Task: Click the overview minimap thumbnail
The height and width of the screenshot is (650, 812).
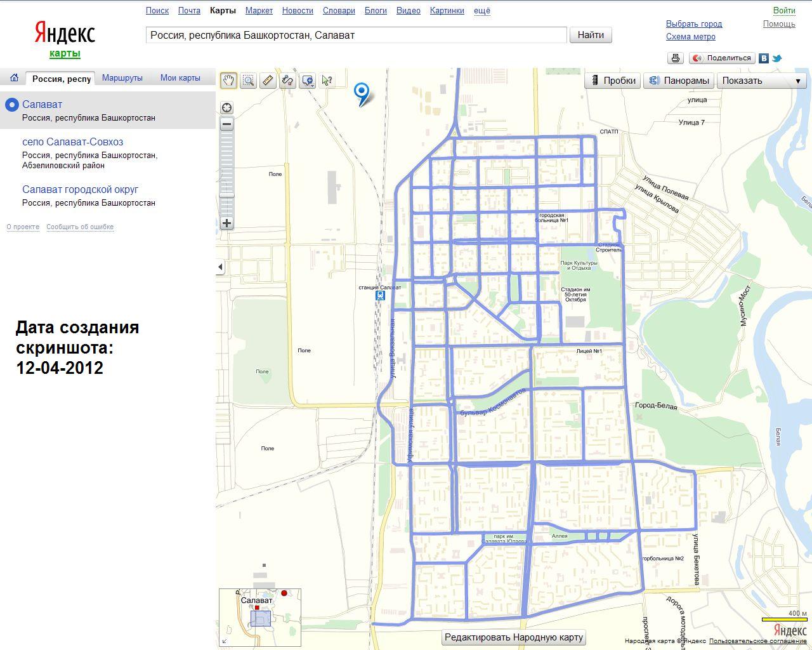Action: 260,617
